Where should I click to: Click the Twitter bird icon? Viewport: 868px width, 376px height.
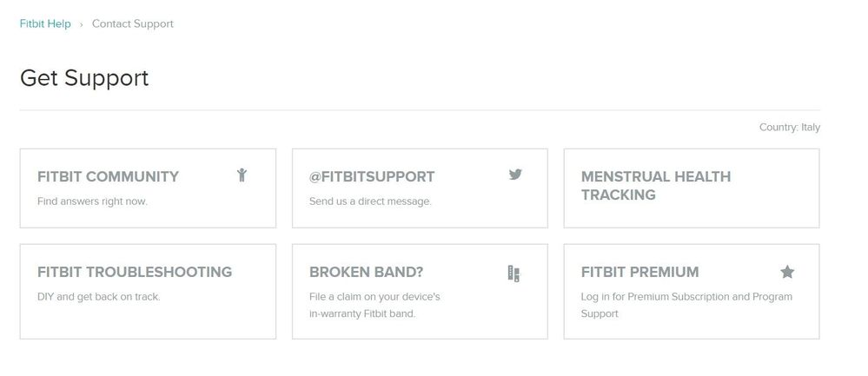pyautogui.click(x=515, y=175)
